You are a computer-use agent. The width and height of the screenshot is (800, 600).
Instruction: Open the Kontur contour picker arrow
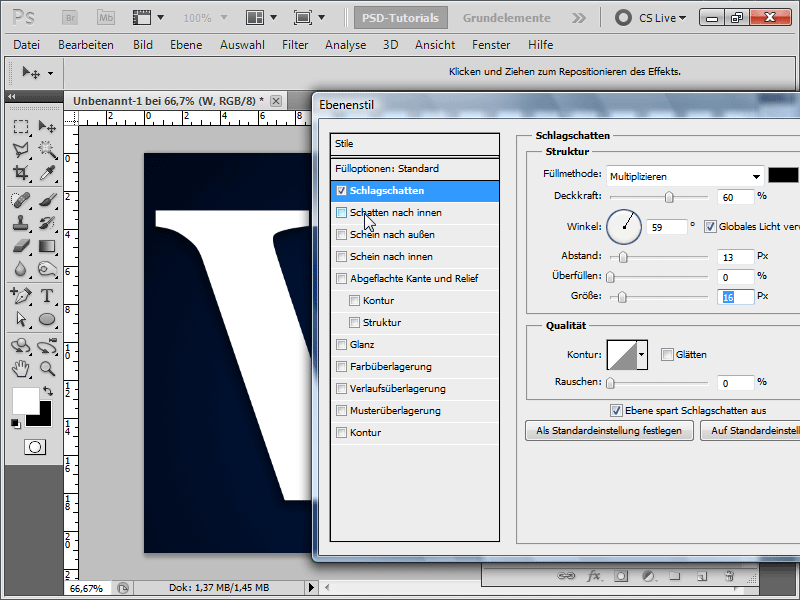coord(642,354)
